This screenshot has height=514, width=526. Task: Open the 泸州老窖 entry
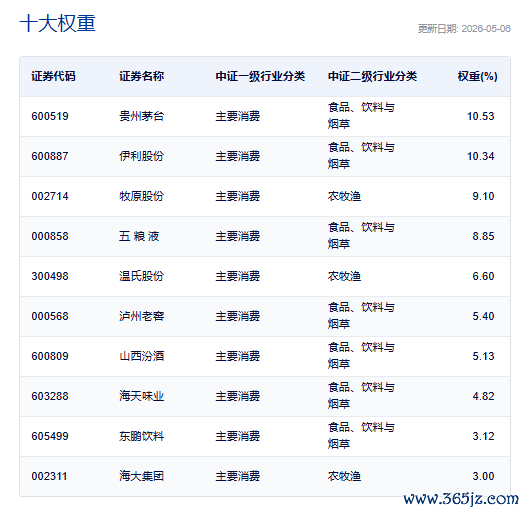click(x=142, y=316)
